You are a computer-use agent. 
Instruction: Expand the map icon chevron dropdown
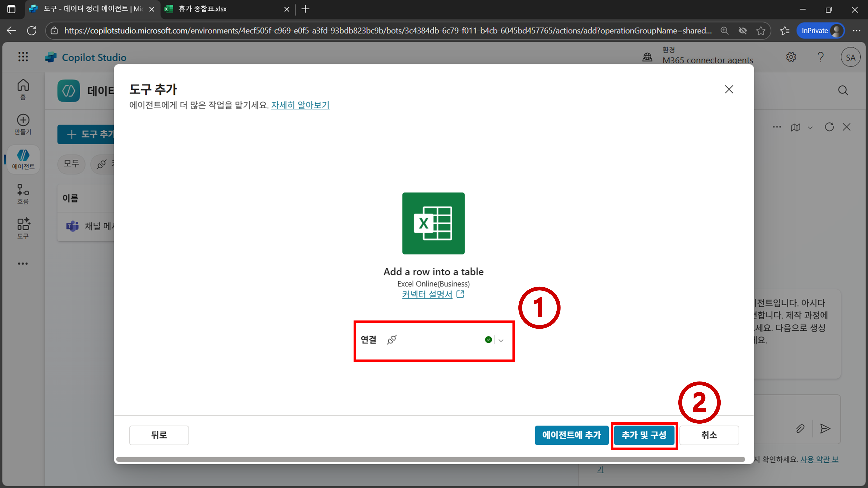tap(810, 128)
